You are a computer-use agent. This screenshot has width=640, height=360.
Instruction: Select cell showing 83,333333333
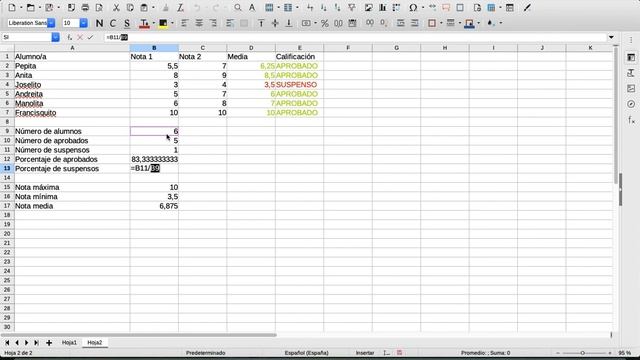pyautogui.click(x=154, y=159)
